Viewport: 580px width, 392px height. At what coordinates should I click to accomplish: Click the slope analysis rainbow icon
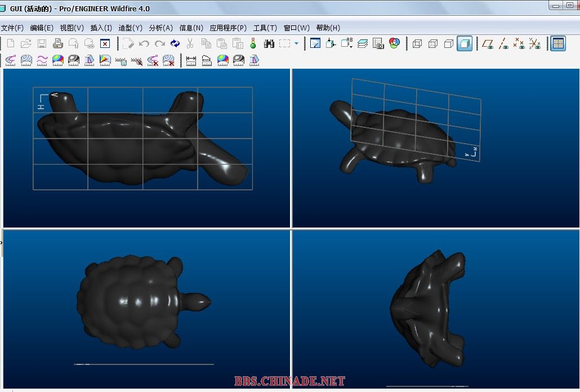click(x=105, y=60)
